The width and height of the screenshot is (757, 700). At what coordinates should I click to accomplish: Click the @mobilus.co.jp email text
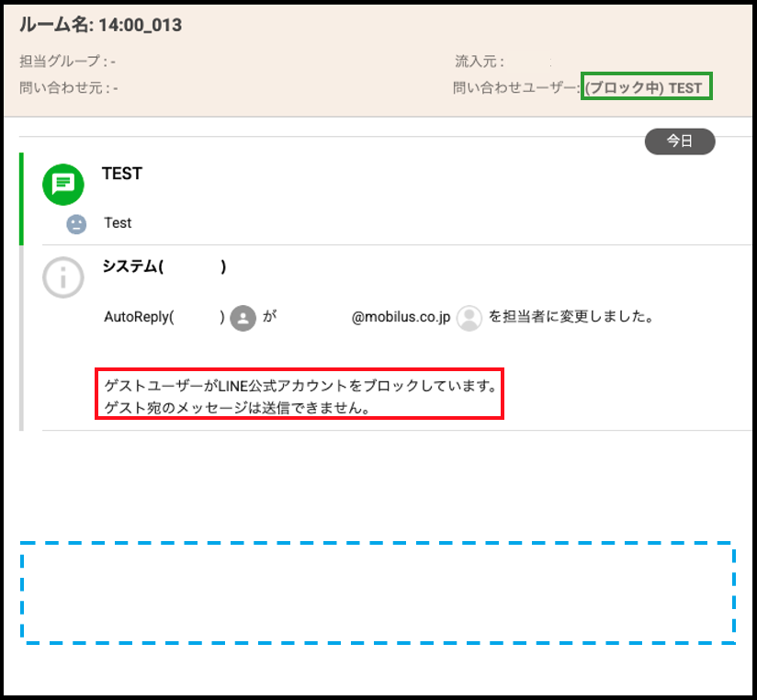401,317
